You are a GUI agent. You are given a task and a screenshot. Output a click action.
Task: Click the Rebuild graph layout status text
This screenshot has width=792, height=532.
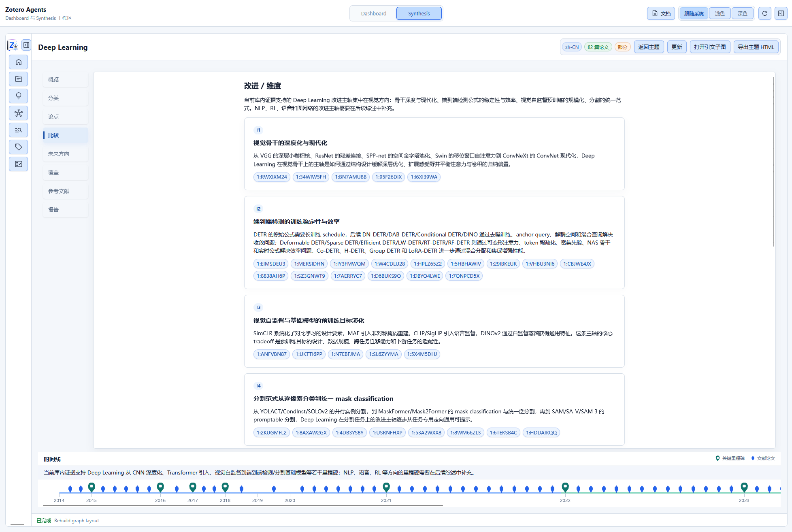click(x=77, y=521)
